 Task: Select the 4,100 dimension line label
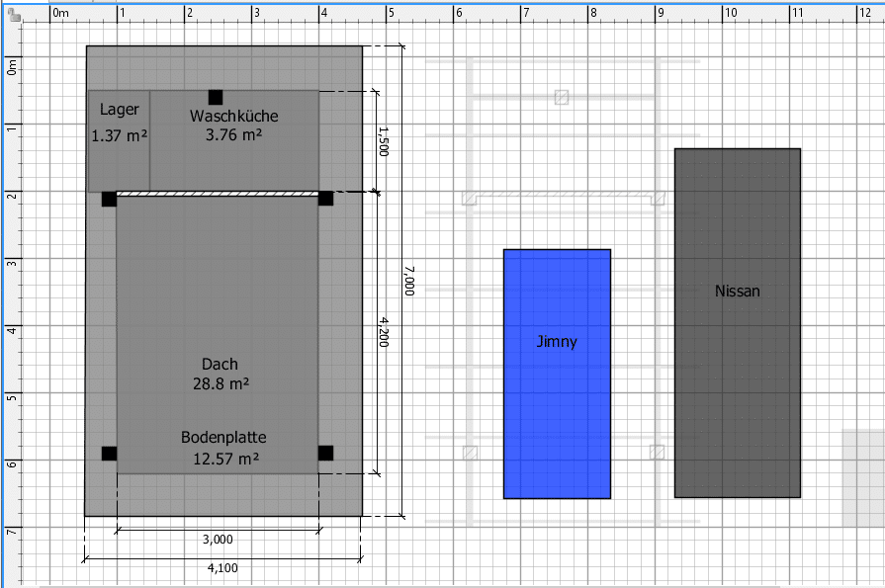[x=222, y=567]
